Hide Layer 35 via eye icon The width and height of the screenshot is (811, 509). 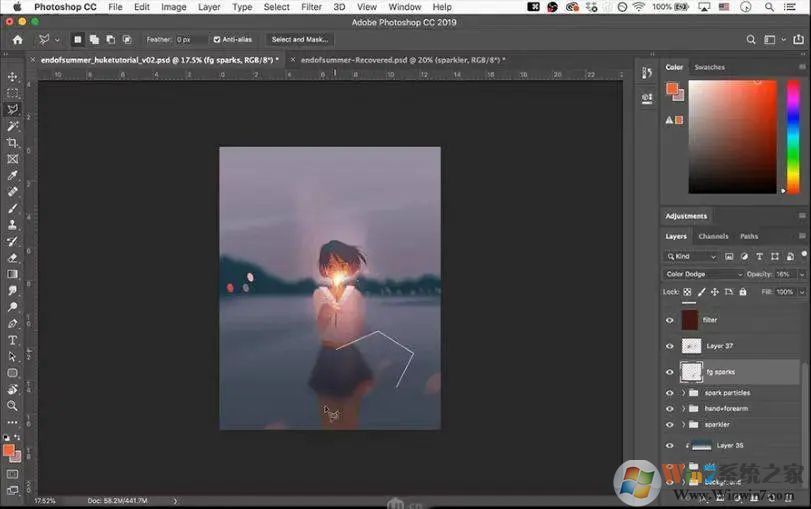pos(669,445)
